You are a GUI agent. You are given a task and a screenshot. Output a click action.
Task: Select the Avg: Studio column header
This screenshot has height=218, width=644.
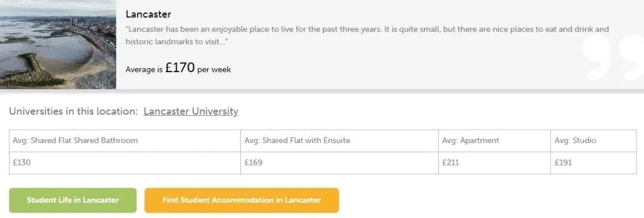(x=593, y=141)
